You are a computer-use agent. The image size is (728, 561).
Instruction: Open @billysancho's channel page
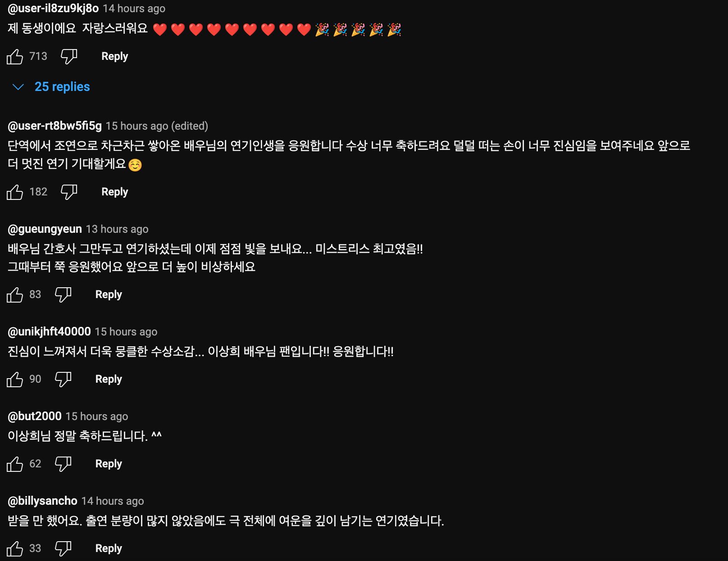point(42,501)
